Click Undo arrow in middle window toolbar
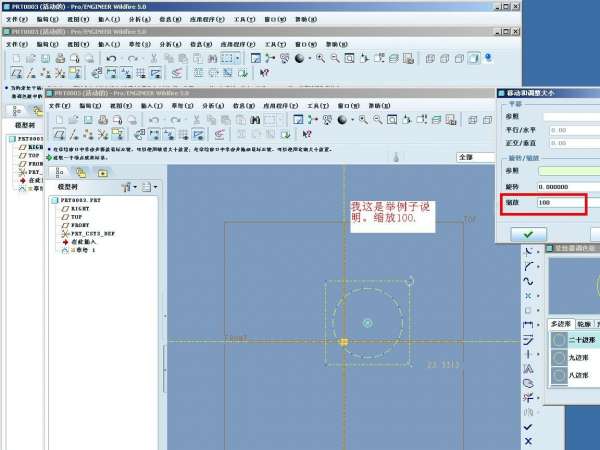 [111, 59]
